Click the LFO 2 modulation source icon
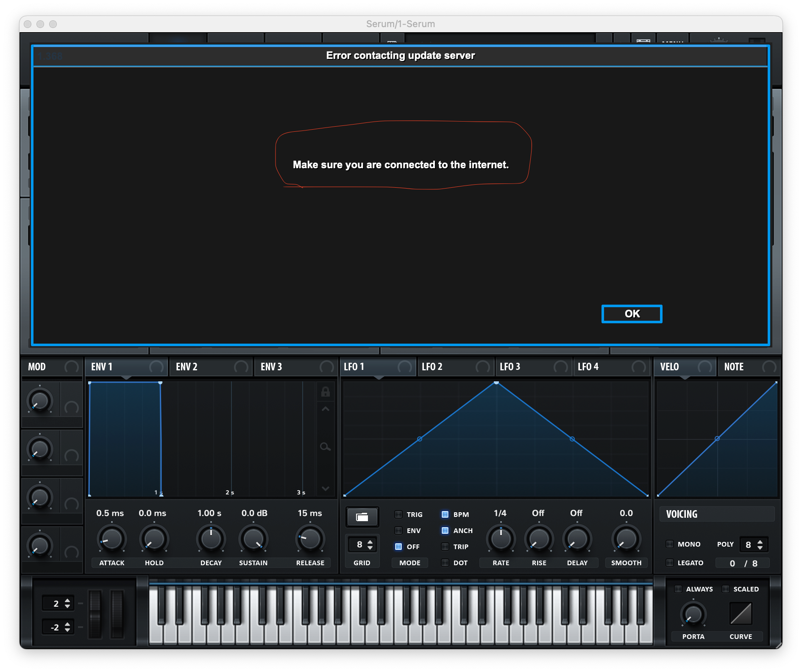Viewport: 802px width, 672px height. point(483,367)
